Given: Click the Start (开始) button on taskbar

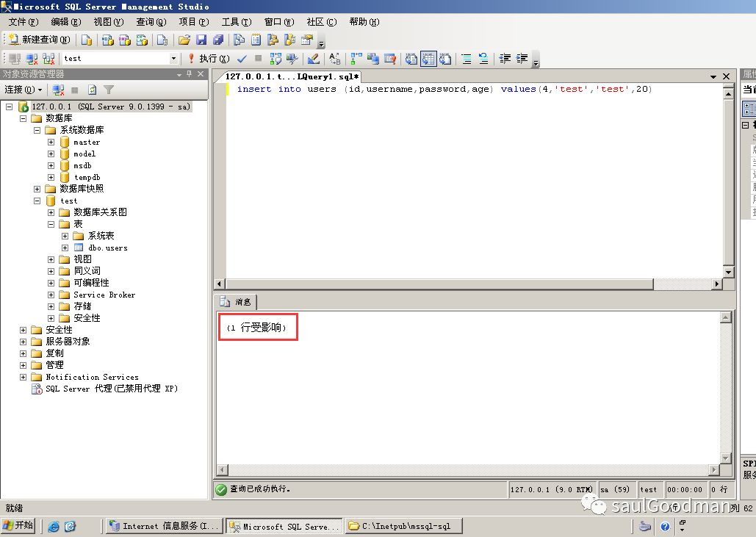Looking at the screenshot, I should coord(18,525).
